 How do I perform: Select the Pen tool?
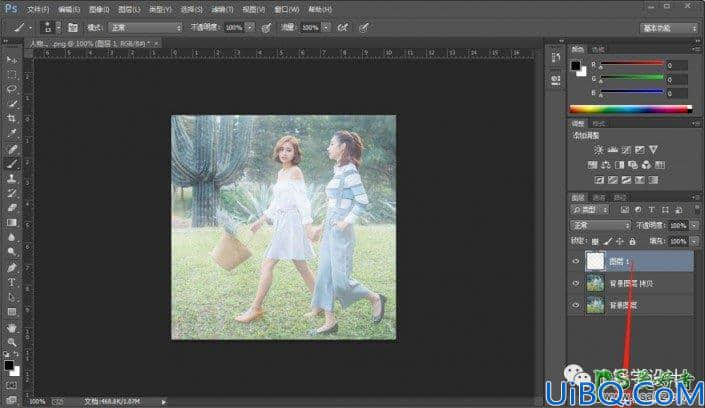click(12, 268)
